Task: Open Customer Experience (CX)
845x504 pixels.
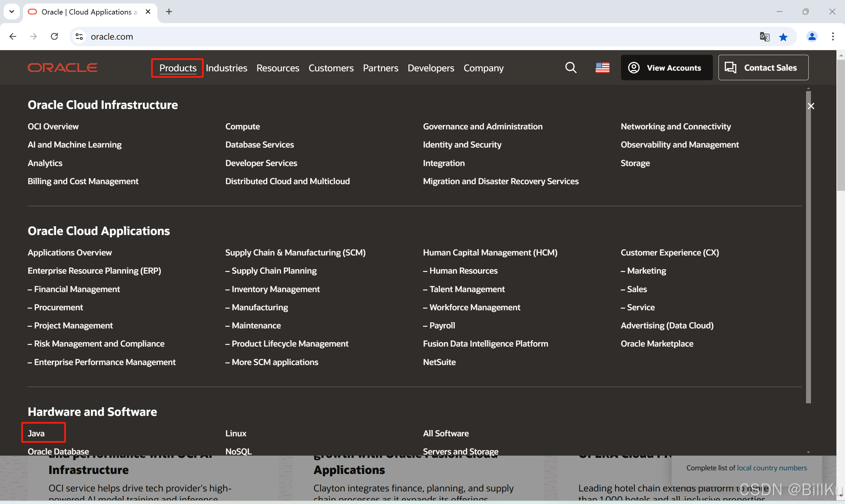Action: click(x=670, y=253)
